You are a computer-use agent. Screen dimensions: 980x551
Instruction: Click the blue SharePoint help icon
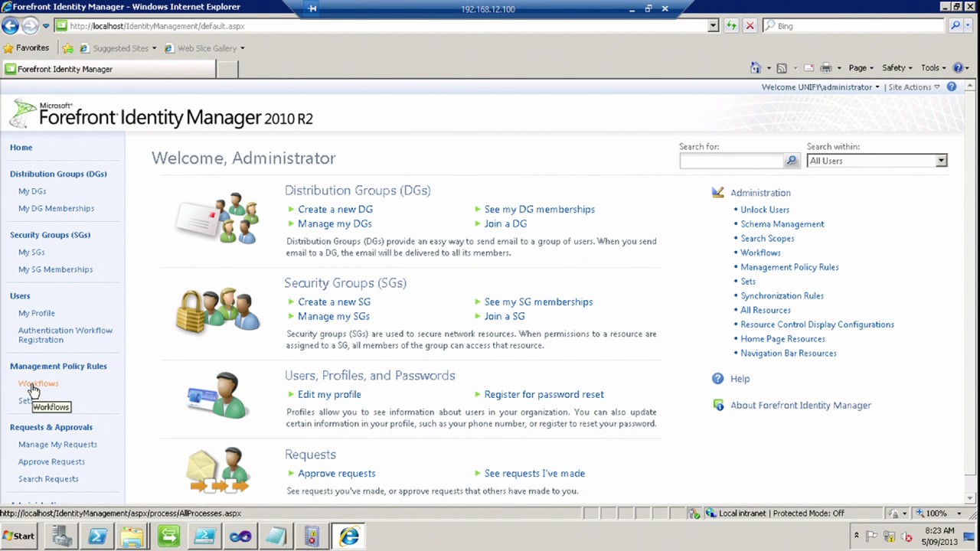[x=952, y=87]
